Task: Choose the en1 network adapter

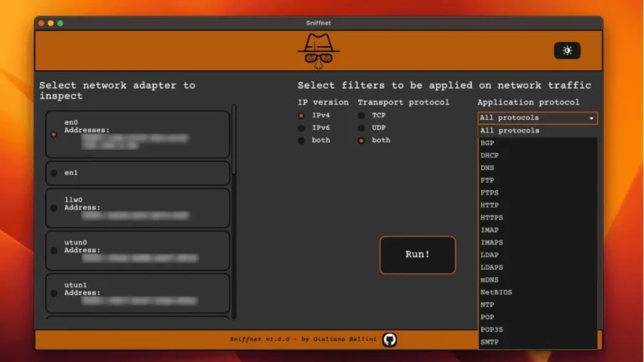Action: [138, 173]
